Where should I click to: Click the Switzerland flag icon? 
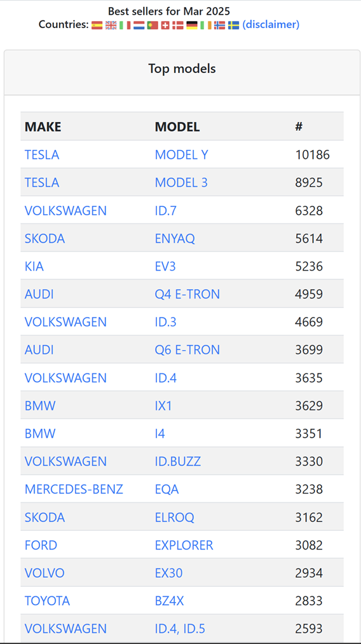[x=165, y=25]
